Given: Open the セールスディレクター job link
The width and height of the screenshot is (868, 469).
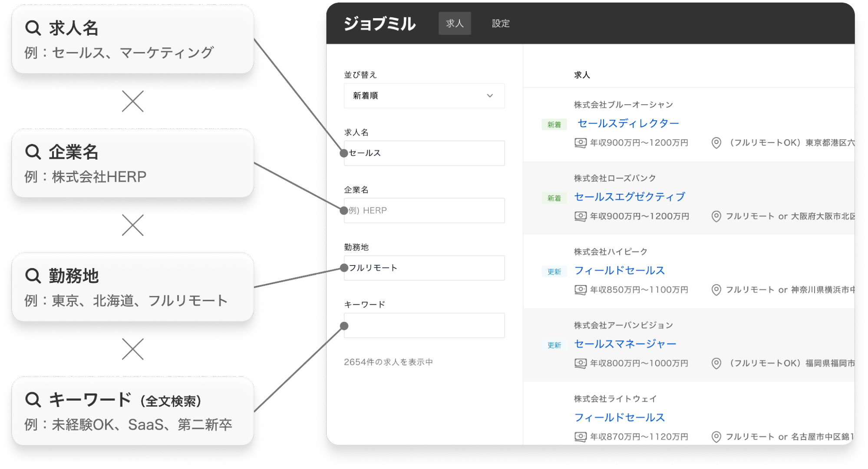Looking at the screenshot, I should point(628,124).
